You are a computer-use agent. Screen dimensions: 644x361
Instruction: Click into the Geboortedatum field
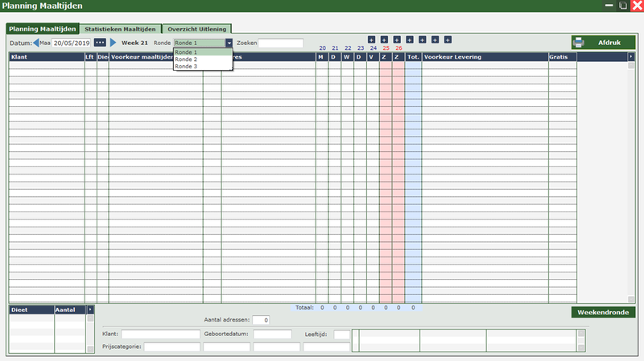(272, 334)
